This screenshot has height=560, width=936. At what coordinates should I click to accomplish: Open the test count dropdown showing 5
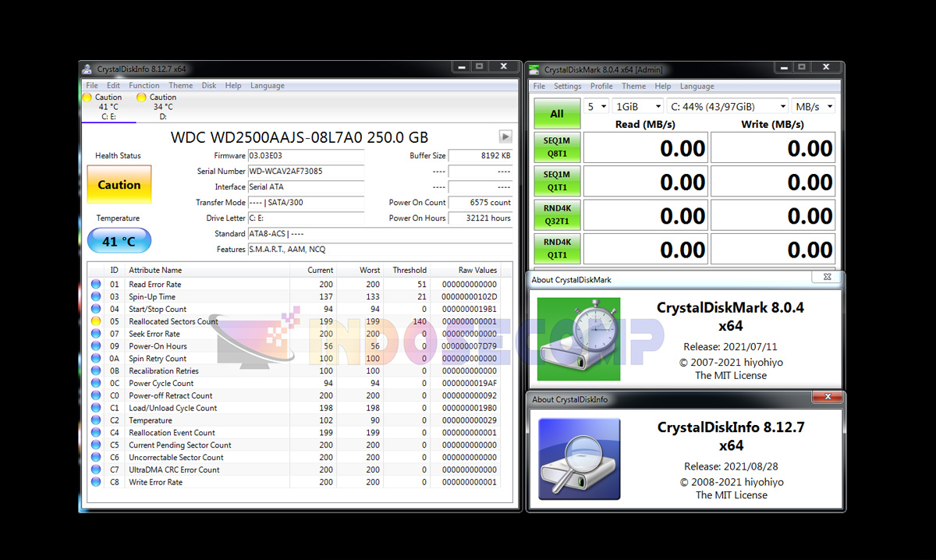click(x=597, y=105)
